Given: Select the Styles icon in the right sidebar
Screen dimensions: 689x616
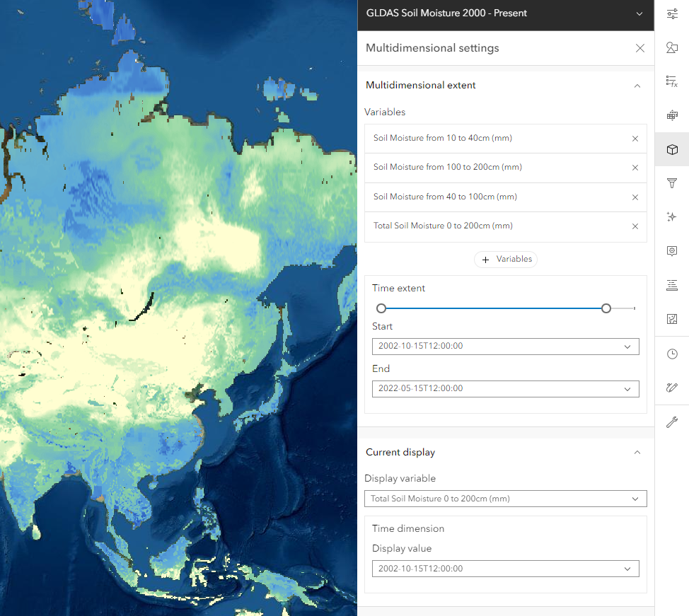Looking at the screenshot, I should pos(672,47).
